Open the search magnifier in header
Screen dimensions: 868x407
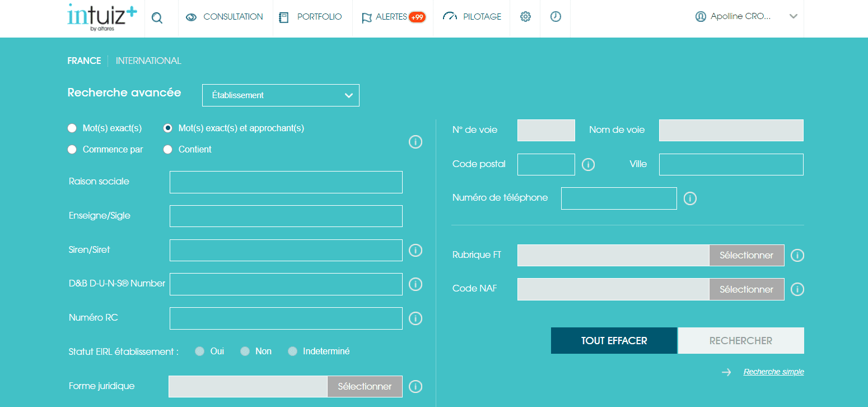pyautogui.click(x=157, y=18)
